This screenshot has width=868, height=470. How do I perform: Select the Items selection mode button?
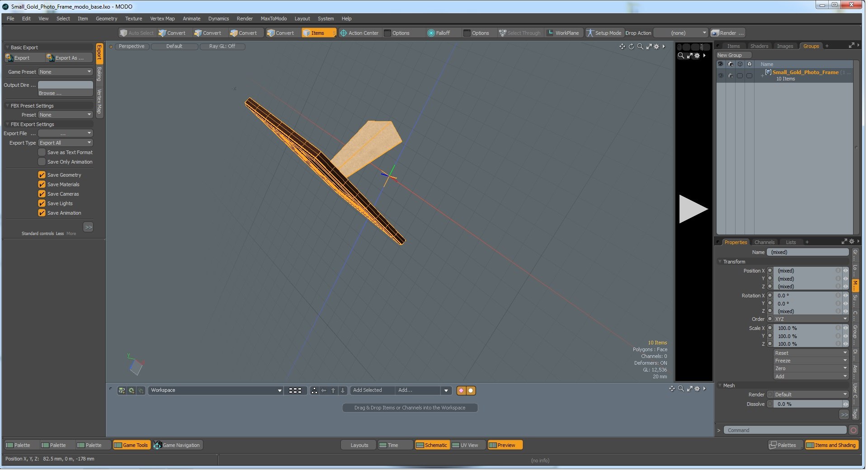[318, 33]
